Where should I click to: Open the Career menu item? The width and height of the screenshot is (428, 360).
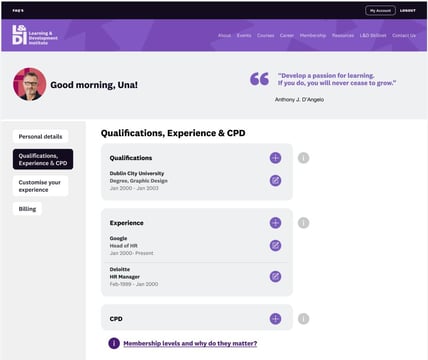pyautogui.click(x=287, y=35)
